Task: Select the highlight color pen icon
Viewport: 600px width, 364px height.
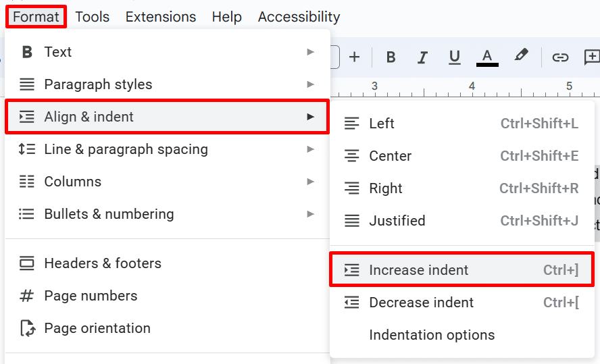Action: (x=520, y=56)
